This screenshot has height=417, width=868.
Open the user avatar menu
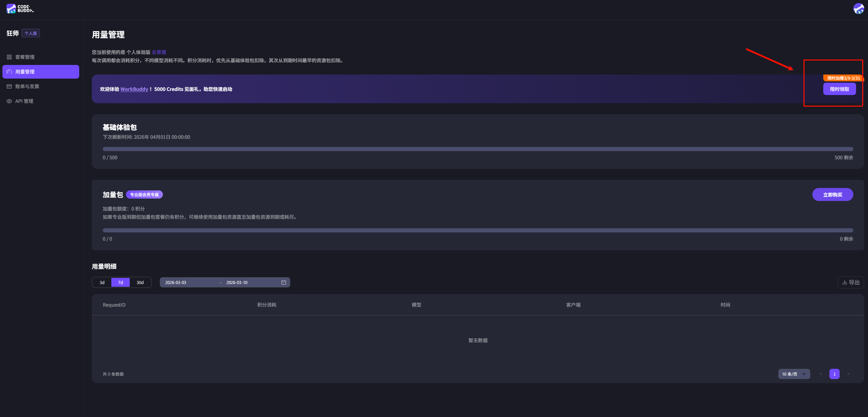click(x=858, y=9)
